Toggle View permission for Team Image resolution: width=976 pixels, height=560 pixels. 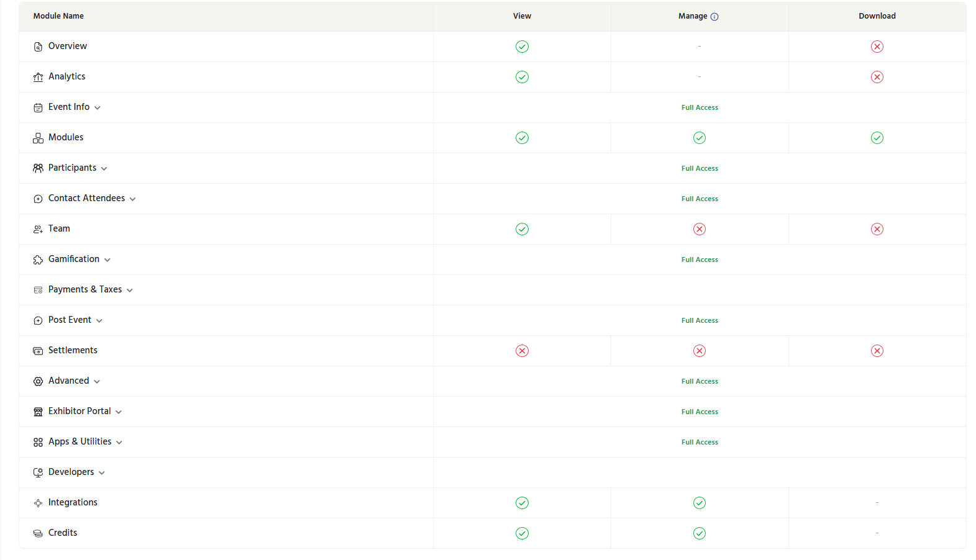(x=522, y=229)
